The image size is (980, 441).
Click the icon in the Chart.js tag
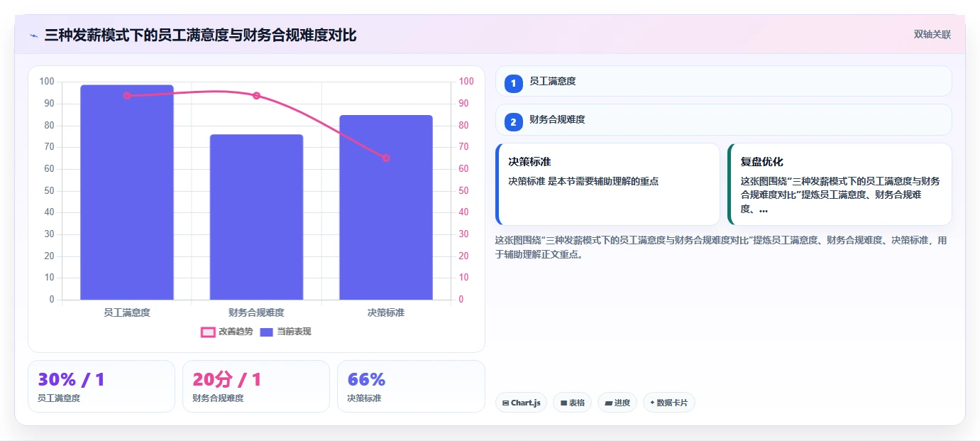[505, 403]
